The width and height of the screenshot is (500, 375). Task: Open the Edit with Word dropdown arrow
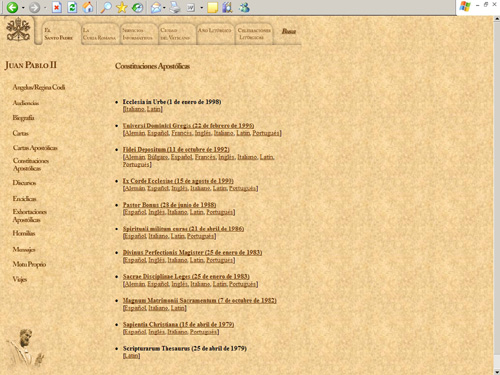(201, 7)
